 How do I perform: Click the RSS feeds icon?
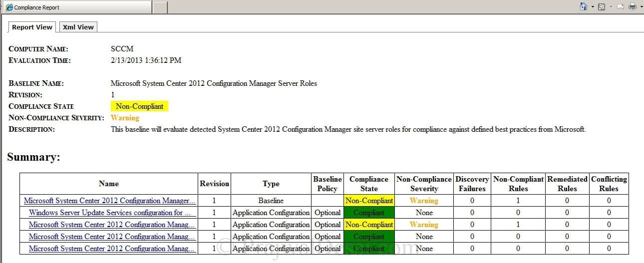point(602,7)
